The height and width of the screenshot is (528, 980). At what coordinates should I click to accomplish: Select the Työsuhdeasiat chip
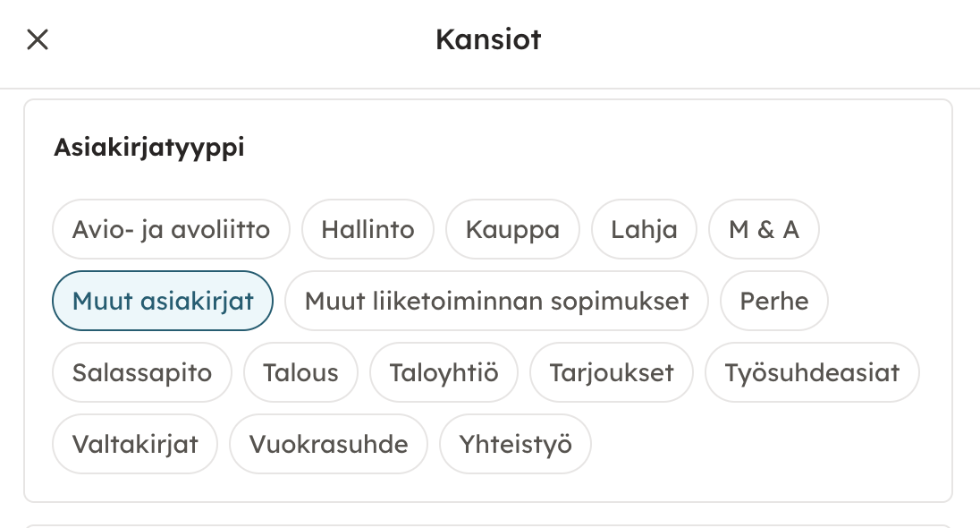click(812, 372)
